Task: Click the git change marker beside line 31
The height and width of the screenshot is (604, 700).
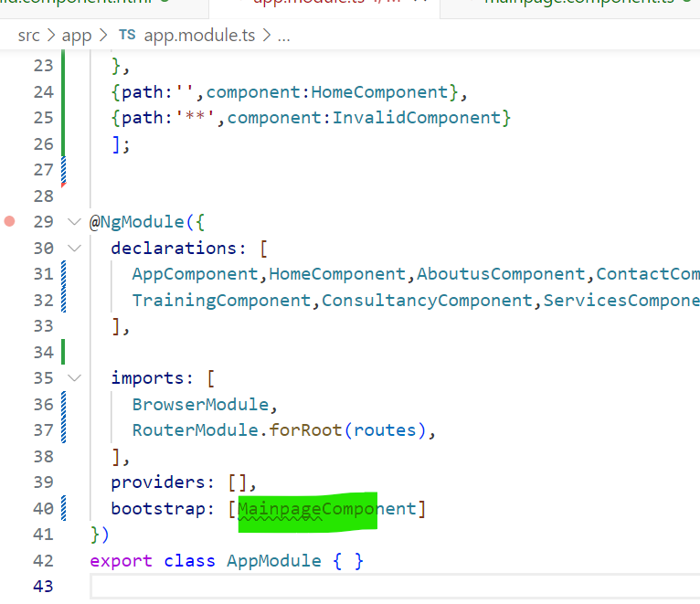Action: pos(63,273)
